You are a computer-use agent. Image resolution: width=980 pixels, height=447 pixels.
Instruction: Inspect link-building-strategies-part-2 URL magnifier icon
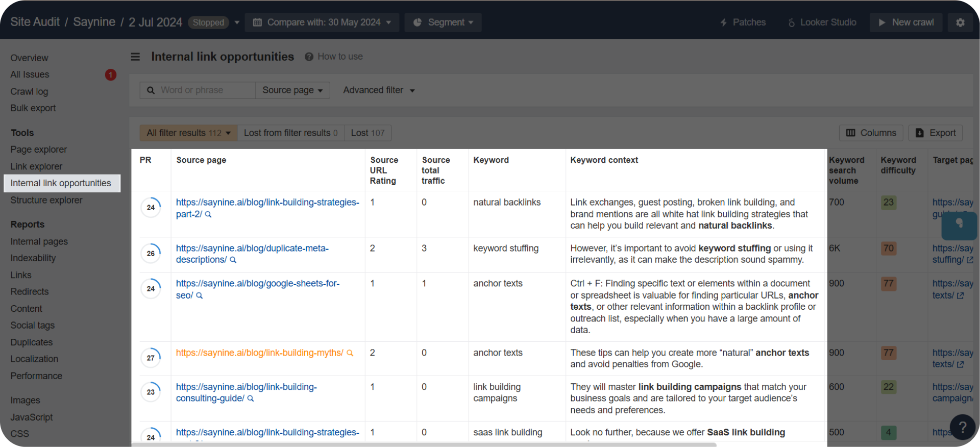click(208, 215)
